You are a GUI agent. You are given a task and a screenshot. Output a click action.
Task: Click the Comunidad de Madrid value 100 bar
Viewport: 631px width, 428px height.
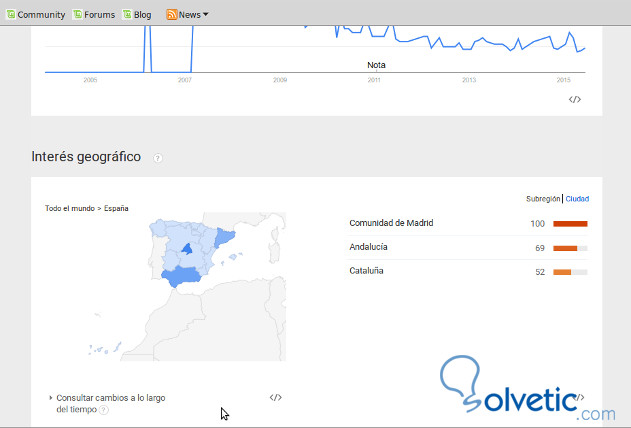[570, 224]
